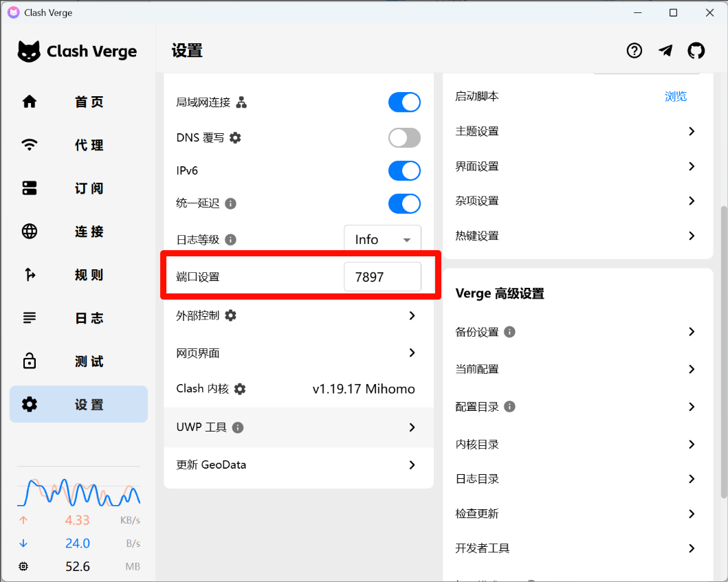Viewport: 728px width, 582px height.
Task: Click the vertical scrollbar on the right
Action: (724, 352)
